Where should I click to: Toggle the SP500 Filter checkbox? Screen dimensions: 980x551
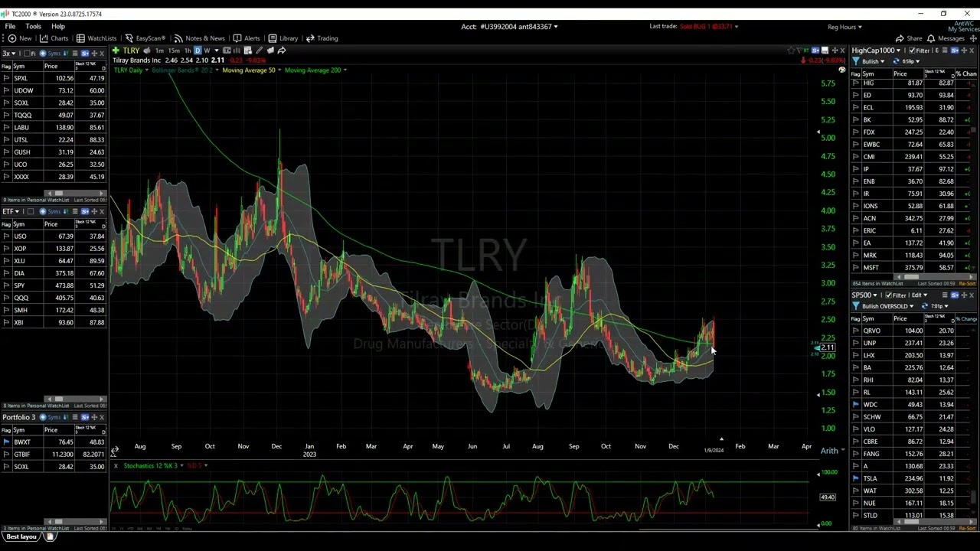[x=887, y=295]
